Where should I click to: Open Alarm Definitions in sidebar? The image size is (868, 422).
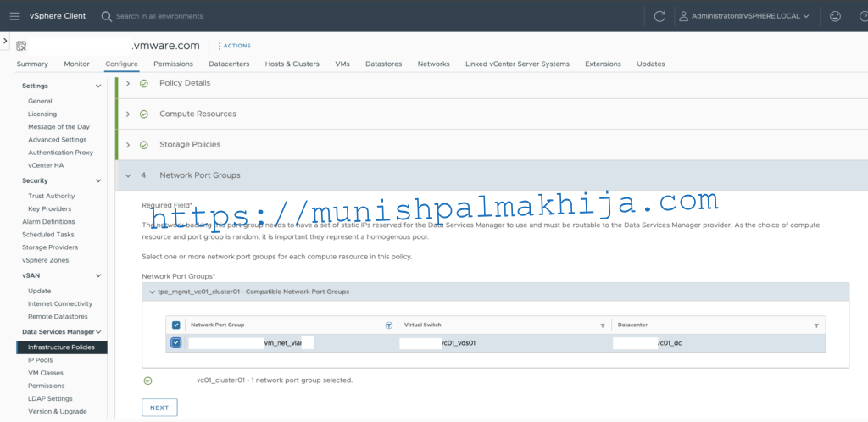point(48,221)
